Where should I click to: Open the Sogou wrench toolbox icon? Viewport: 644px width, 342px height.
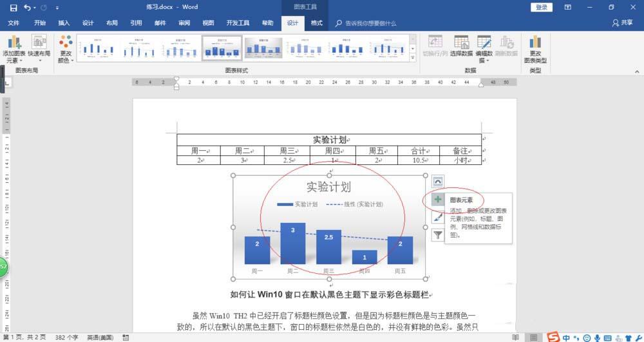[638, 337]
